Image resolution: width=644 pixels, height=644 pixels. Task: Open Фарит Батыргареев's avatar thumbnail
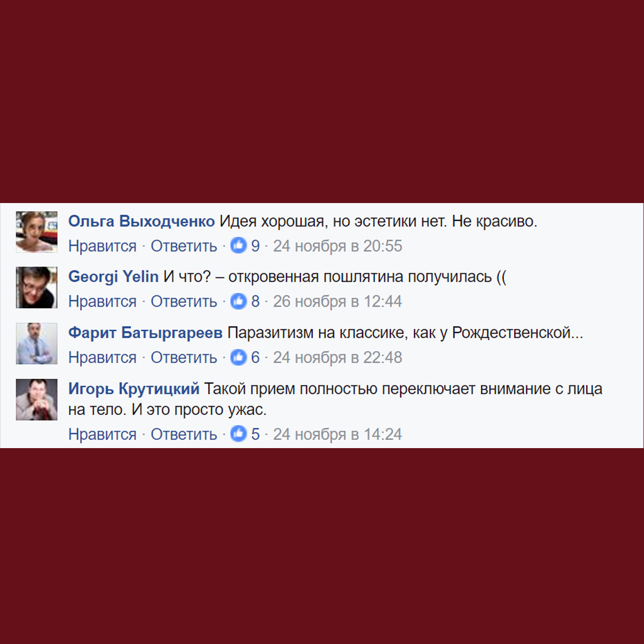coord(37,343)
